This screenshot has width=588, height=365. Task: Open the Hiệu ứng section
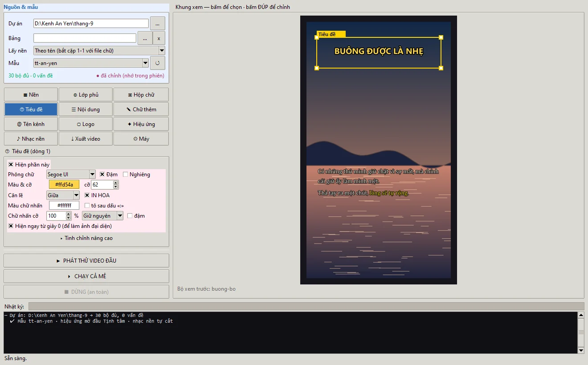(x=141, y=124)
